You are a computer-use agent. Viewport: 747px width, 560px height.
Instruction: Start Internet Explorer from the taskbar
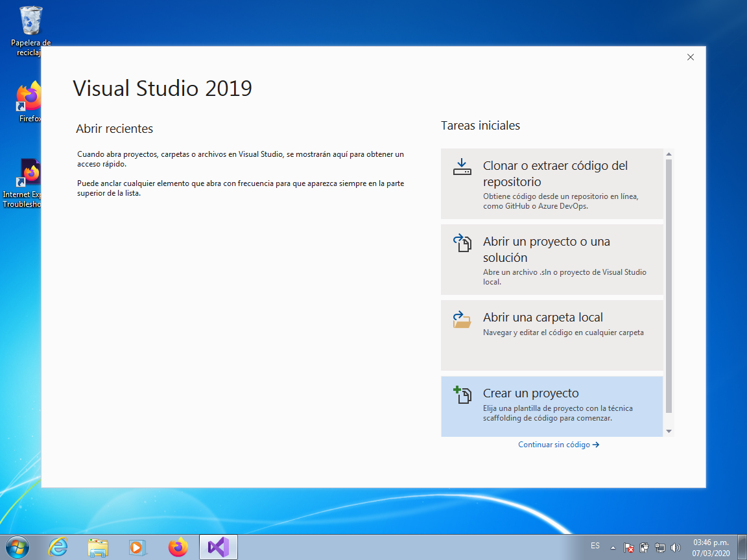click(x=58, y=547)
